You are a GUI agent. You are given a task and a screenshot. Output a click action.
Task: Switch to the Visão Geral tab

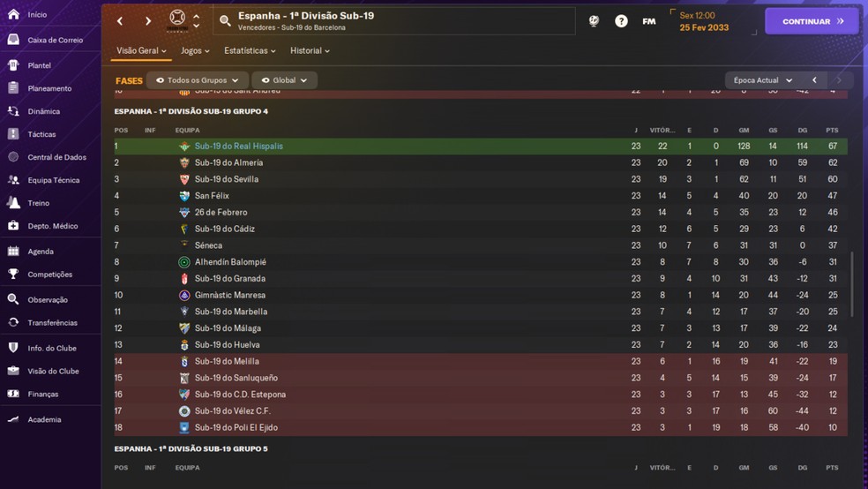[141, 51]
